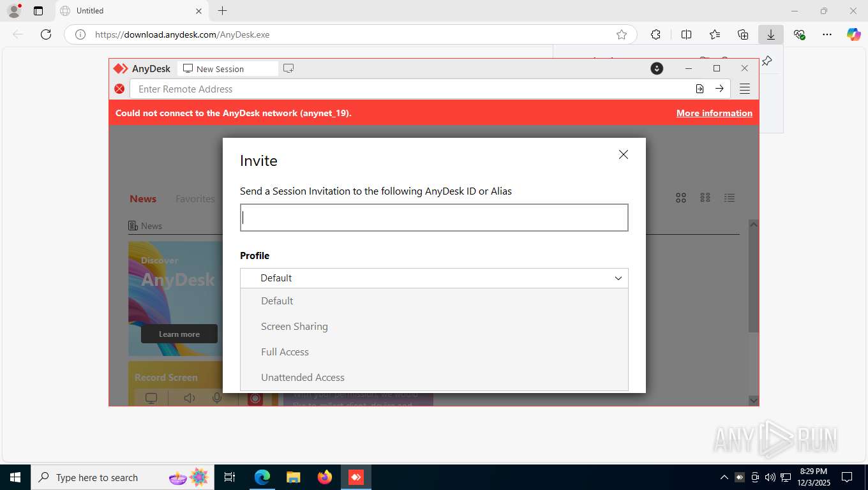The height and width of the screenshot is (490, 868).
Task: Open the AnyDesk hamburger main menu
Action: pos(745,89)
